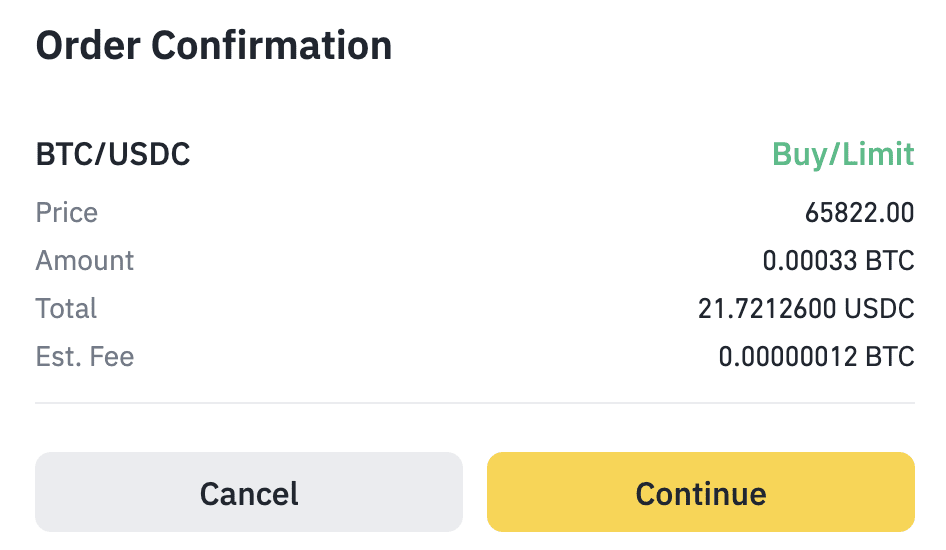This screenshot has width=946, height=550.
Task: Click the Total label
Action: click(66, 308)
